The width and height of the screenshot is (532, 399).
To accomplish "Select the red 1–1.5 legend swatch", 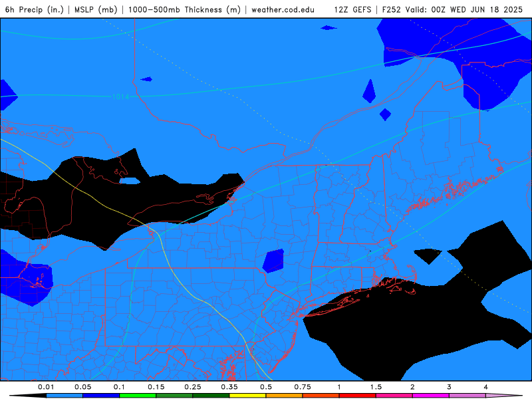I will point(358,396).
